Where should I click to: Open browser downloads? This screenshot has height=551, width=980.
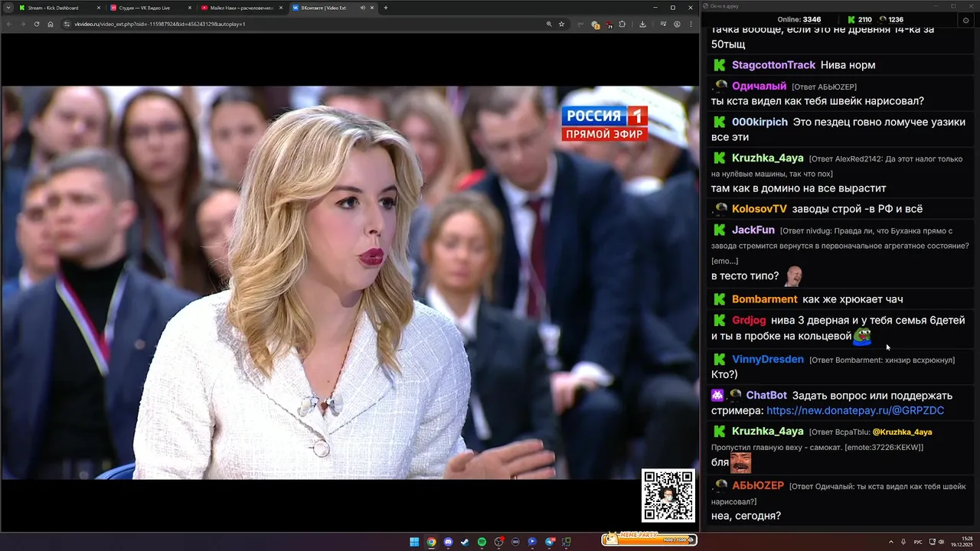(x=642, y=24)
